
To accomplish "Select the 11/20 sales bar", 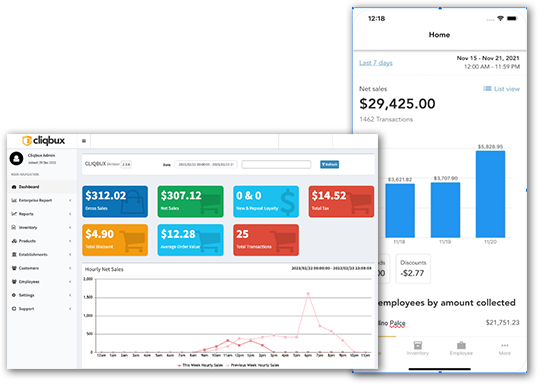I will click(x=490, y=194).
